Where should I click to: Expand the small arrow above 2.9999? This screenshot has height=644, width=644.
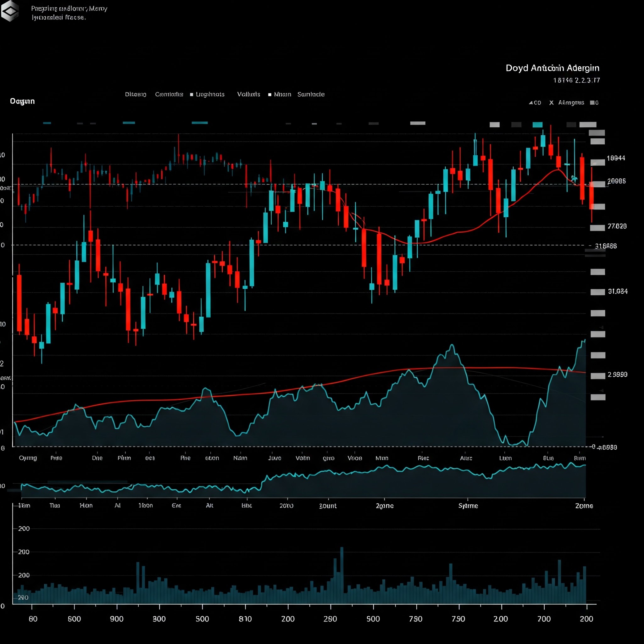coord(602,390)
